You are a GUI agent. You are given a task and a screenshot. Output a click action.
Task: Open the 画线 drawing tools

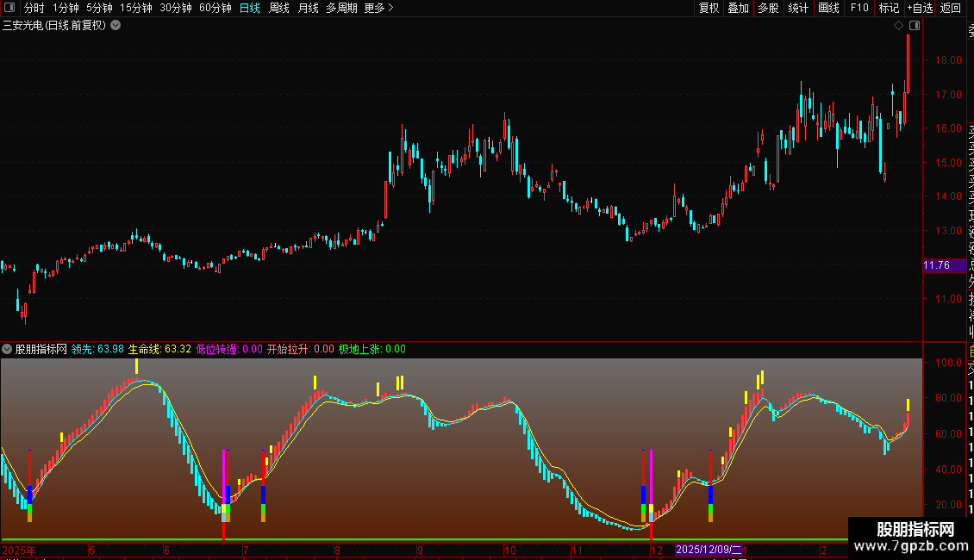point(828,8)
